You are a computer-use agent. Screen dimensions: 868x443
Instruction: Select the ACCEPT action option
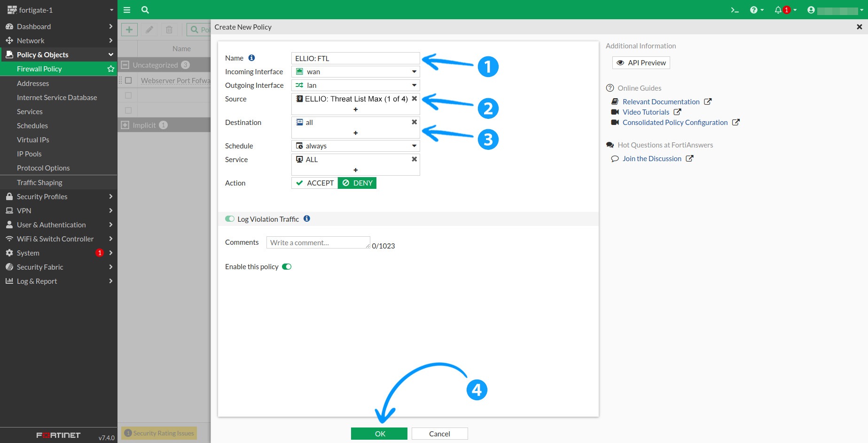(315, 183)
